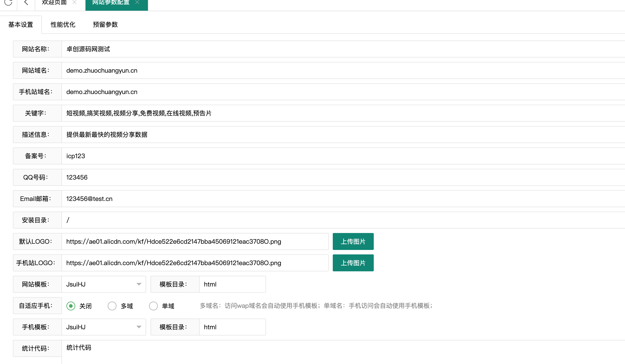This screenshot has width=625, height=364.
Task: Click 上传图片 button for 默认LOGO
Action: coord(353,241)
